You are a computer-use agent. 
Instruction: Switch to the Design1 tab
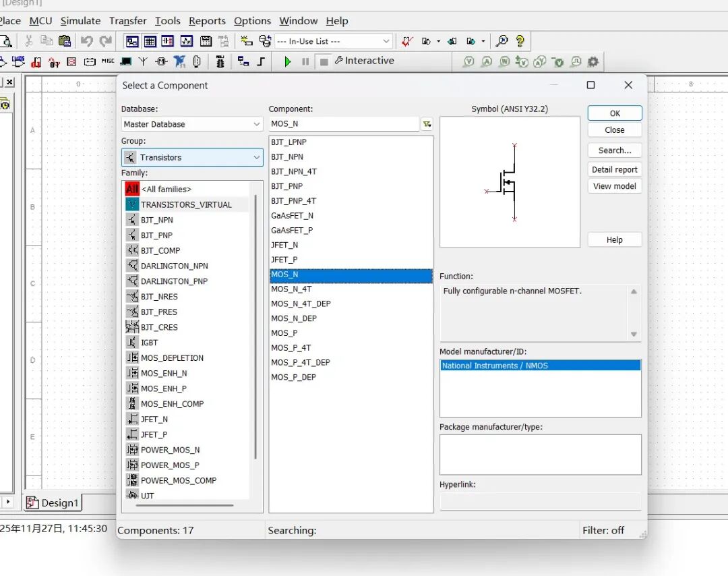coord(53,502)
